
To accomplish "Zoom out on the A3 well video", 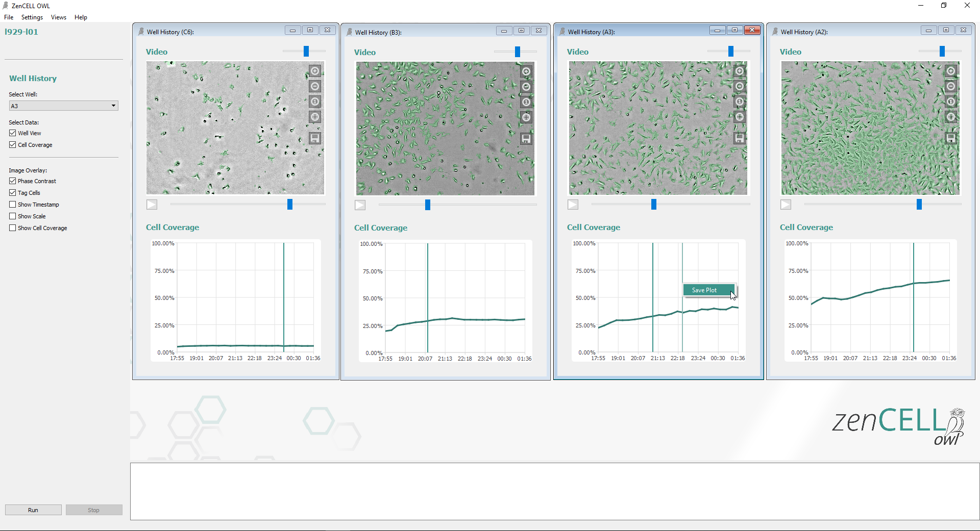I will pos(739,86).
